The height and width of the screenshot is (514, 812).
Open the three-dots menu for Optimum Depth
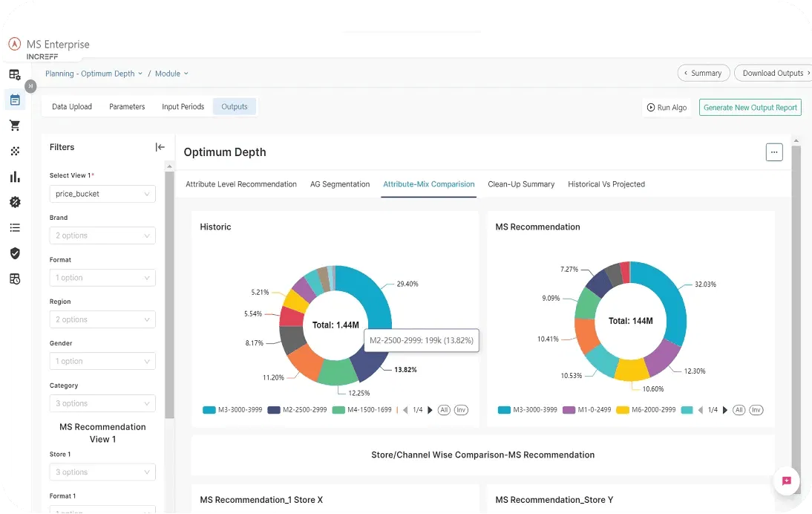tap(774, 152)
